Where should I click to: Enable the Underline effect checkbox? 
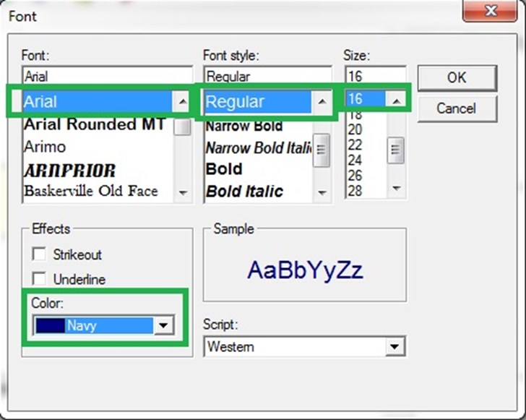[x=39, y=278]
